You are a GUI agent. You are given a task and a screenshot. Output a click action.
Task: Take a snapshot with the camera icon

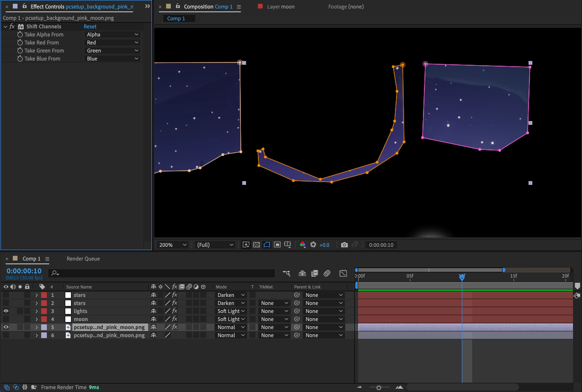point(344,245)
